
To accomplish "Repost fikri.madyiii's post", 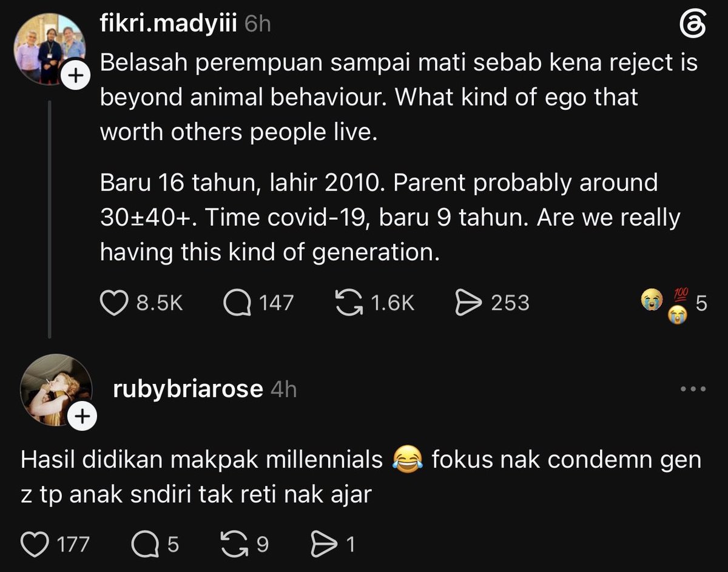I will coord(348,302).
